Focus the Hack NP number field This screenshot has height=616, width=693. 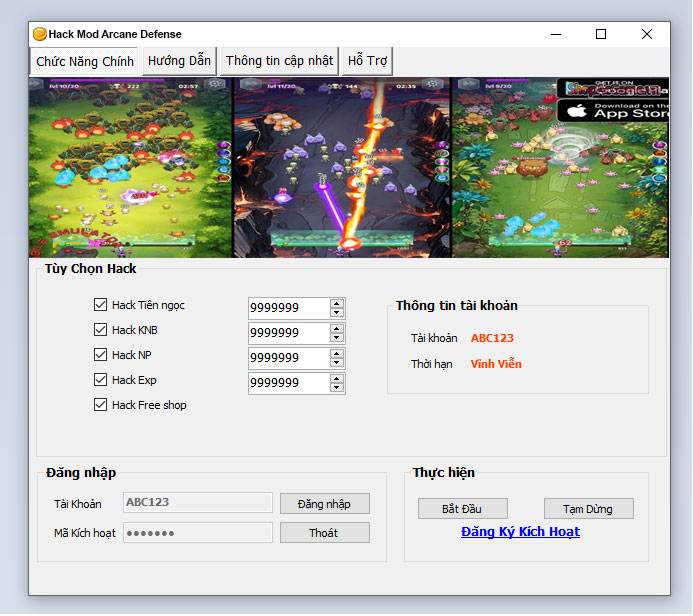(289, 358)
